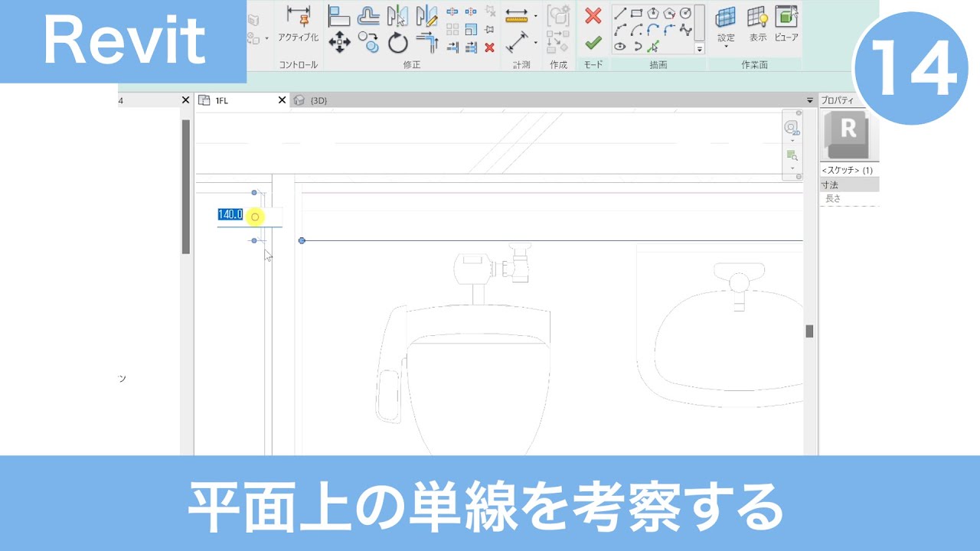Open dropdown beside Aligned Dimension tool
Viewport: 980px width, 551px height.
(x=535, y=16)
